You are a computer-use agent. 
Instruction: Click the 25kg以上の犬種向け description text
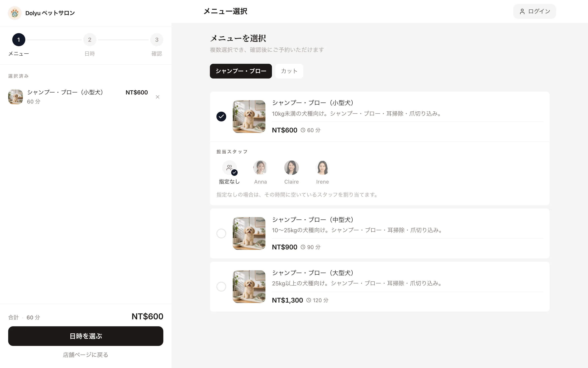(x=357, y=283)
